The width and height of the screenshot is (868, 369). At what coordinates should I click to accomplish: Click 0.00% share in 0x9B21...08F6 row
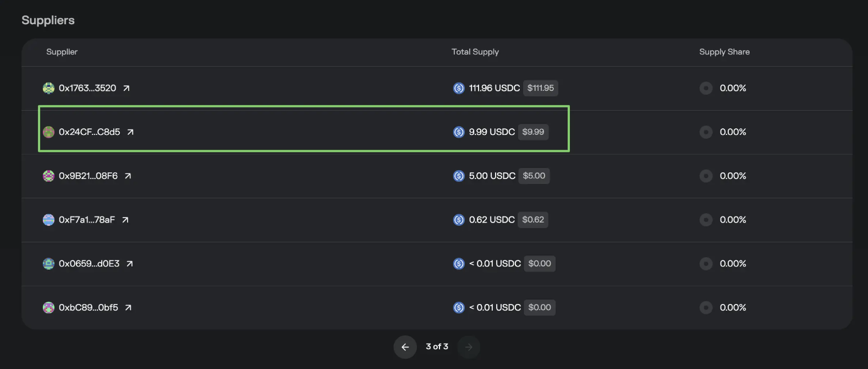pos(733,176)
